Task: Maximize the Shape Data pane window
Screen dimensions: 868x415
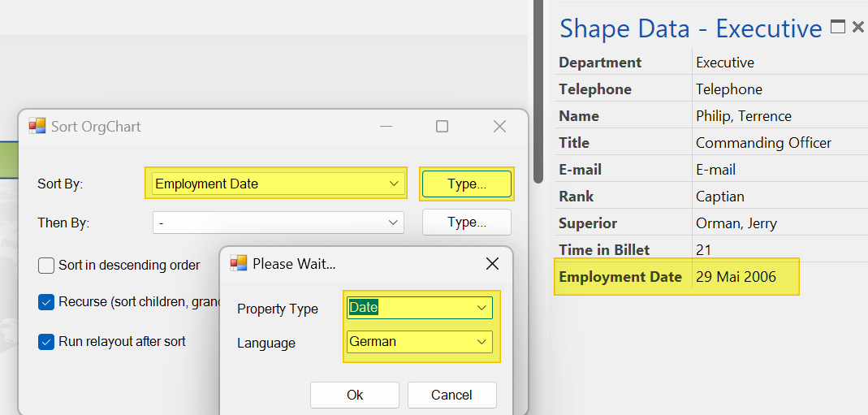Action: pos(838,26)
